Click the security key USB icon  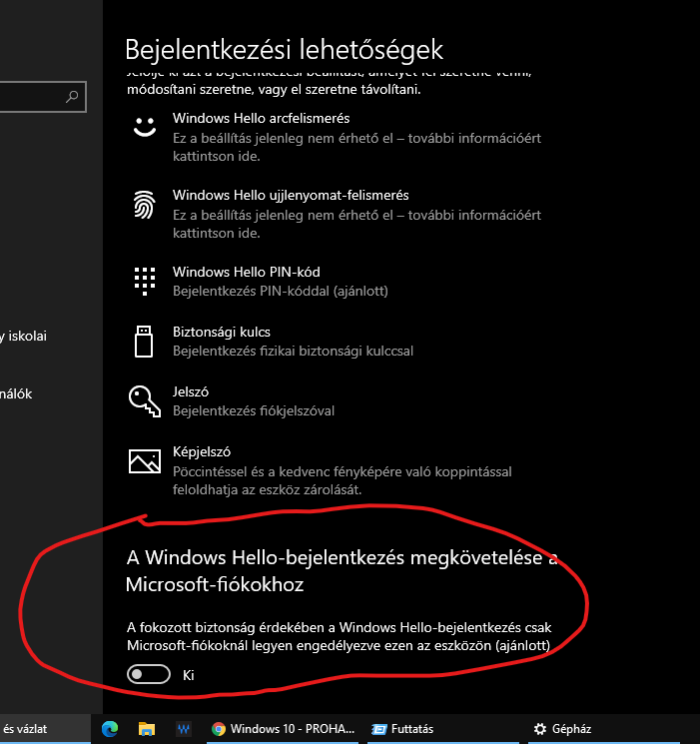[x=144, y=342]
